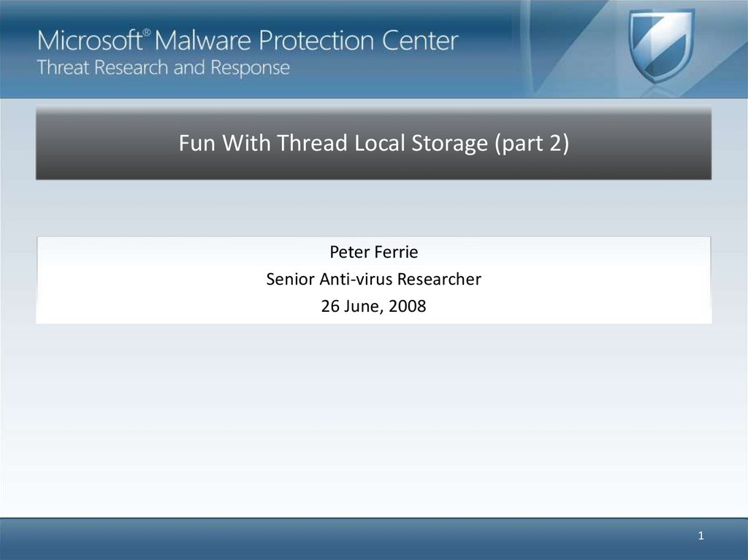
Task: Select the Senior Anti-virus Researcher line
Action: tap(373, 279)
